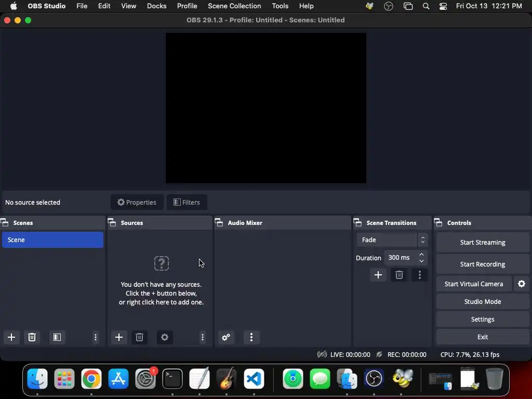
Task: Float the Controls dock icon
Action: point(438,222)
